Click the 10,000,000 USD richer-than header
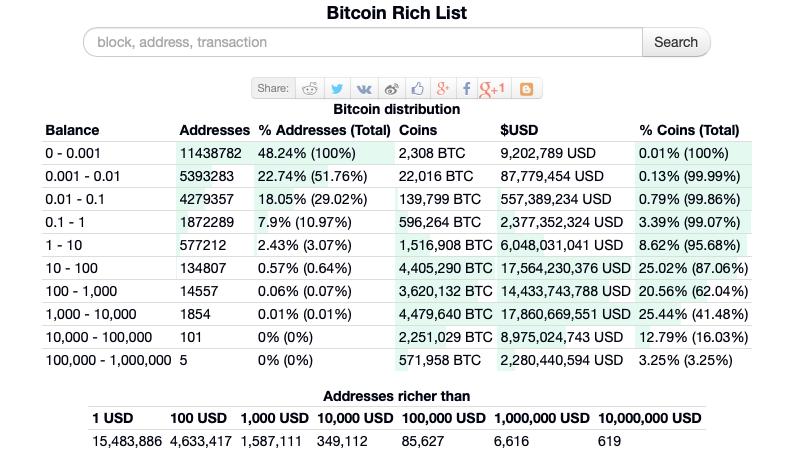 650,418
